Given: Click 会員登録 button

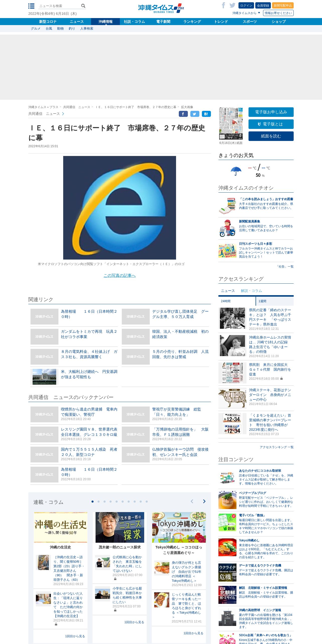Looking at the screenshot, I should [x=263, y=6].
